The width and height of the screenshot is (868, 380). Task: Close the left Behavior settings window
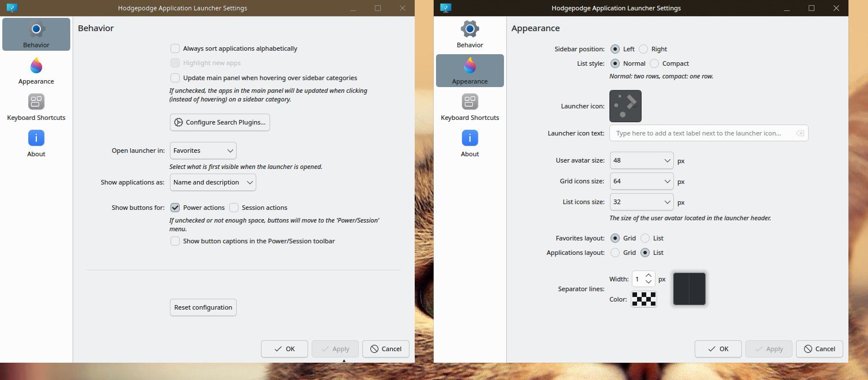pyautogui.click(x=403, y=8)
